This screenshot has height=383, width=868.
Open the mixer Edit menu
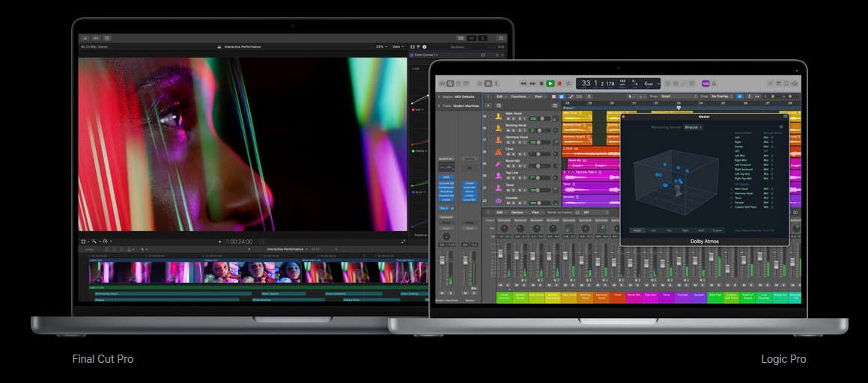500,212
